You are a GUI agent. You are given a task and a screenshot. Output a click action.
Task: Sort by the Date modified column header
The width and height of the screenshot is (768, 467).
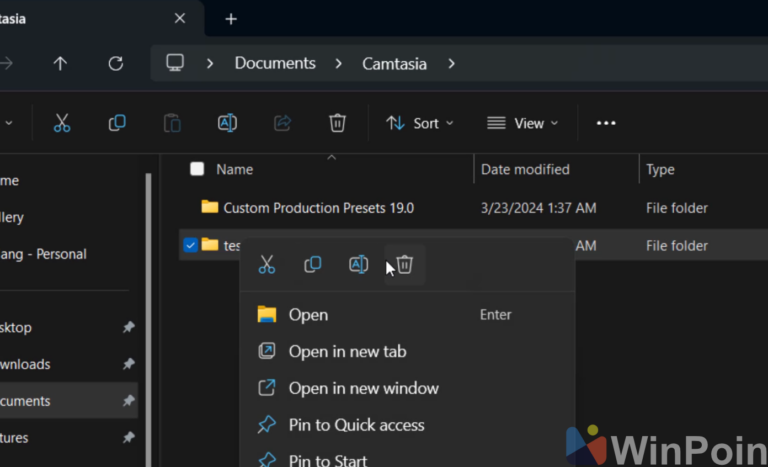point(525,169)
